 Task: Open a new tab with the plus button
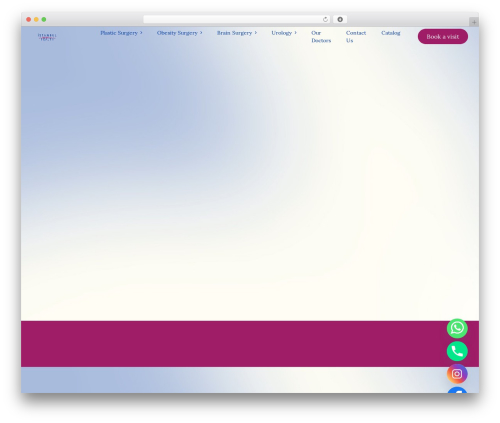pyautogui.click(x=474, y=22)
